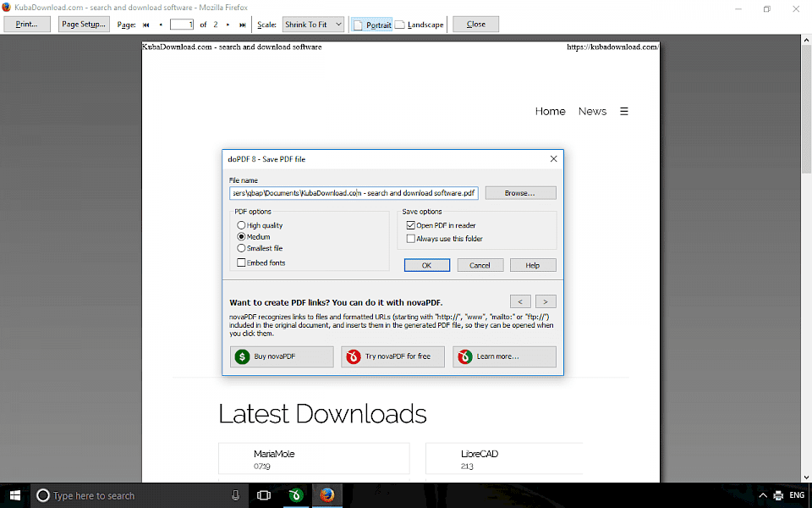Screen dimensions: 812x508
Task: Open hamburger menu icon in page preview
Action: click(624, 111)
